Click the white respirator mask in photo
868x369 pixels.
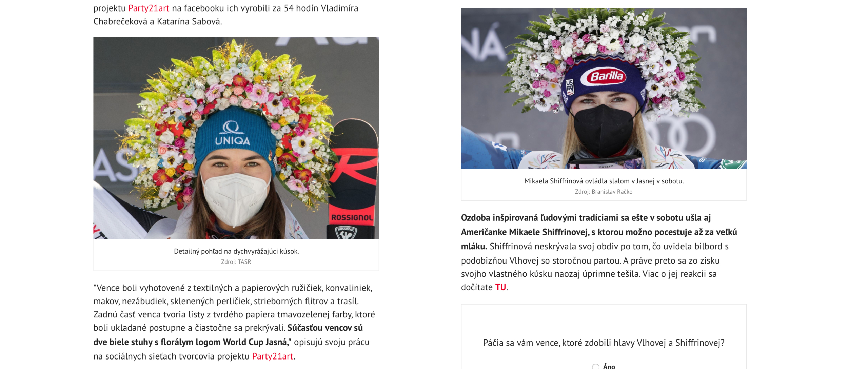(x=235, y=199)
